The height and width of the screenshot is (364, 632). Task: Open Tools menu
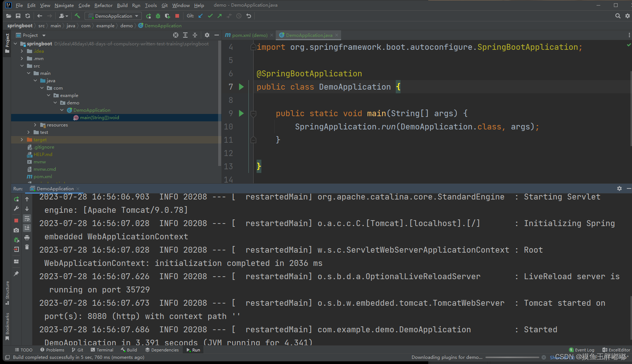151,5
